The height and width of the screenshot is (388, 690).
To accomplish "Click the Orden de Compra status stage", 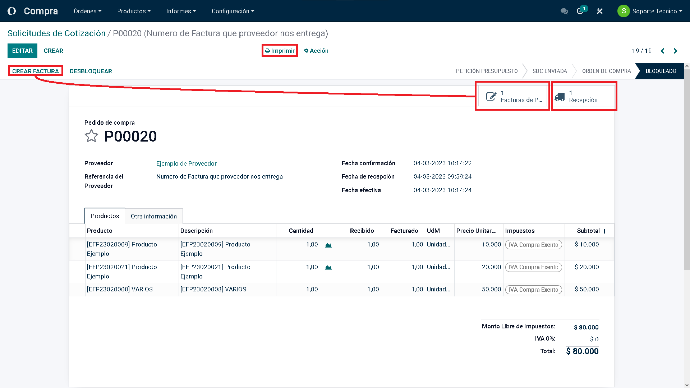I will click(x=606, y=71).
